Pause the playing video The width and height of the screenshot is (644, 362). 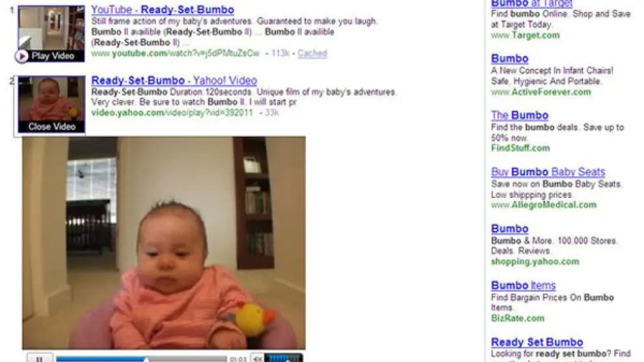click(x=40, y=358)
